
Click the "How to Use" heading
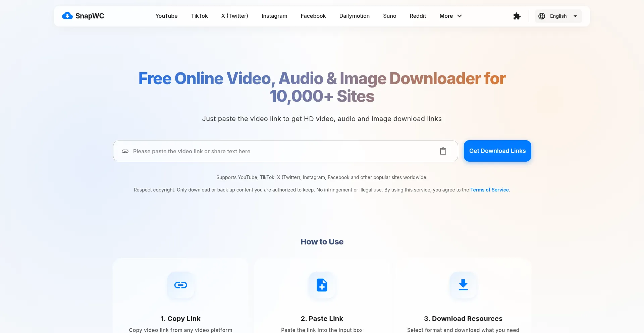point(322,242)
